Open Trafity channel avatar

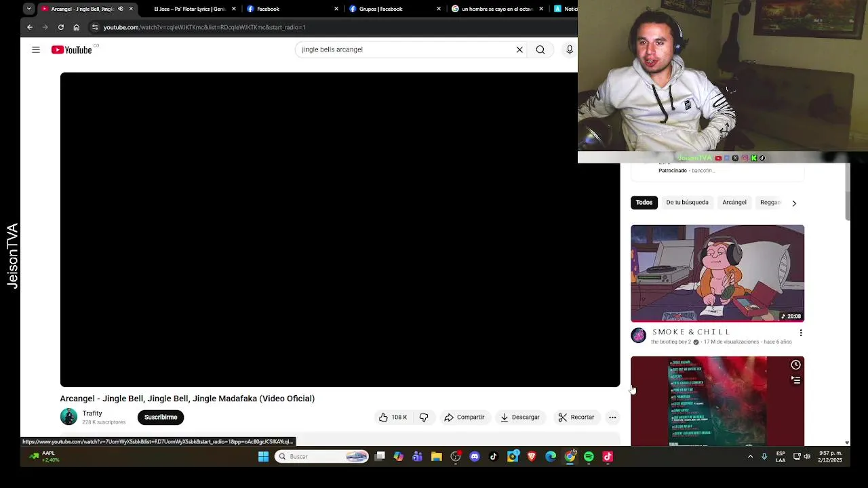pyautogui.click(x=68, y=417)
